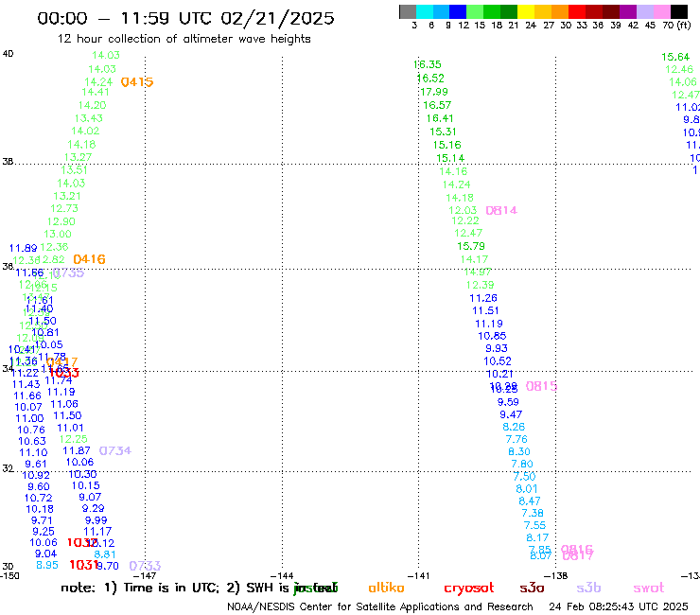Click the subtitle about 12 hour altimeter collection

click(x=184, y=39)
